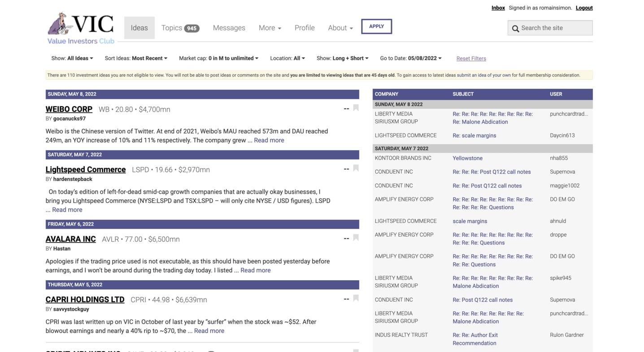Open the Location: All dropdown
644x352 pixels.
pos(287,58)
